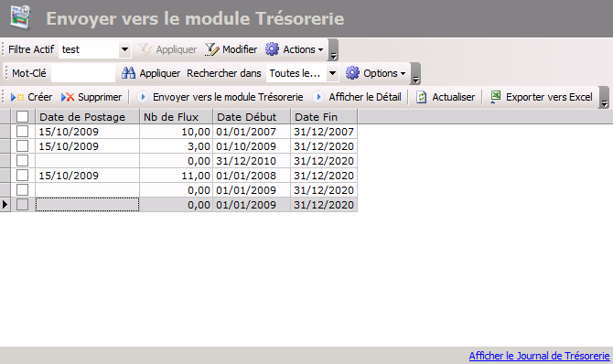This screenshot has height=364, width=613.
Task: Click the Actions gear icon
Action: click(272, 49)
